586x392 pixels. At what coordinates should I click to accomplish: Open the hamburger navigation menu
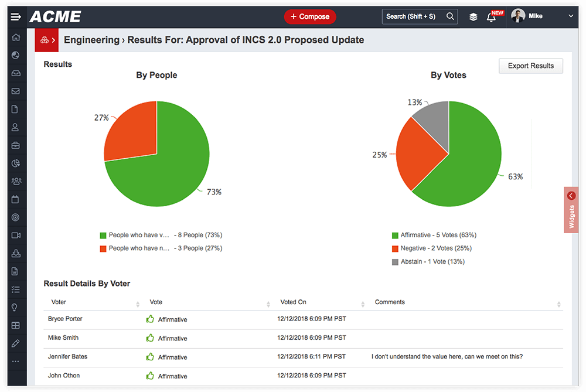point(16,16)
